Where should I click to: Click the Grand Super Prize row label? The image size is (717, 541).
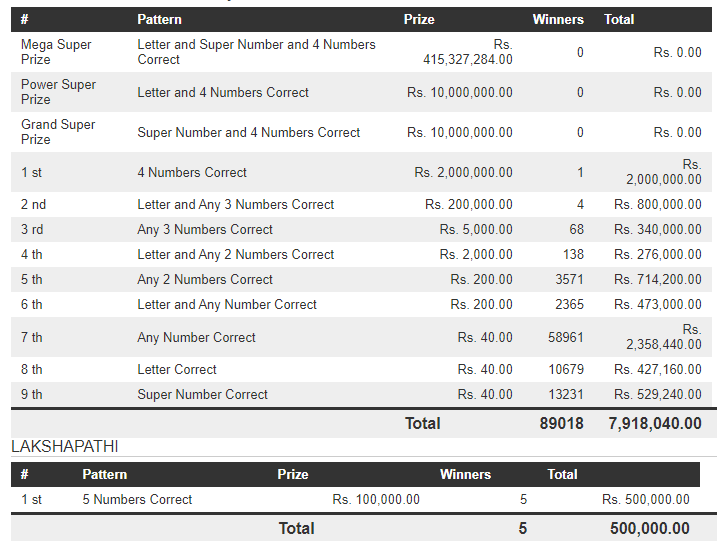pos(58,132)
